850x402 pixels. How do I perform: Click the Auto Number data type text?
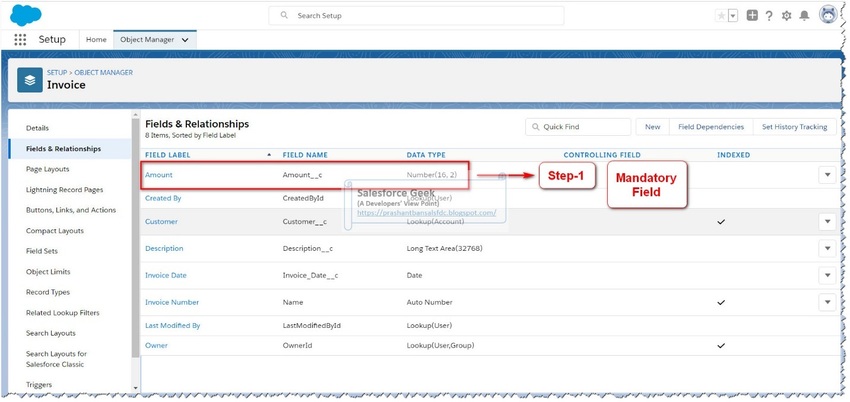pyautogui.click(x=429, y=302)
